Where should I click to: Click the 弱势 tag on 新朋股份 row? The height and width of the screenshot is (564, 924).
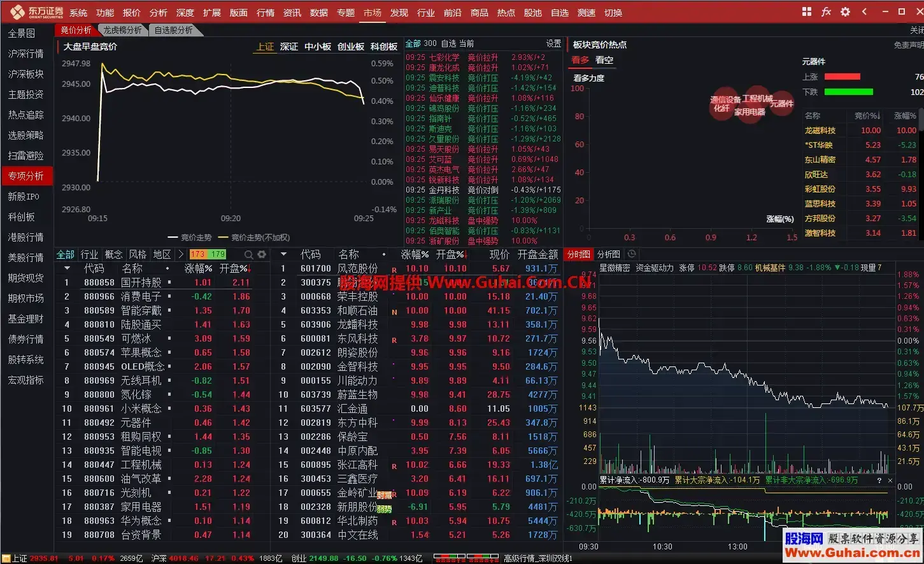point(384,509)
